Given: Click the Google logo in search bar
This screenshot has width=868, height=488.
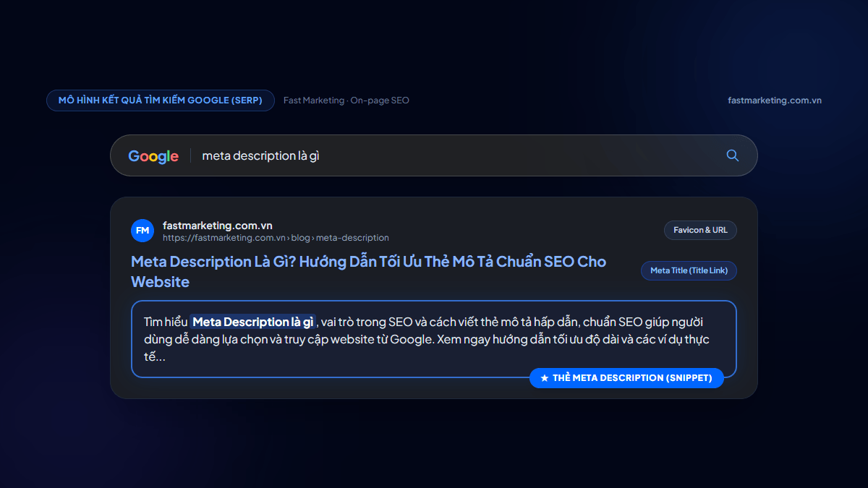Looking at the screenshot, I should point(153,156).
